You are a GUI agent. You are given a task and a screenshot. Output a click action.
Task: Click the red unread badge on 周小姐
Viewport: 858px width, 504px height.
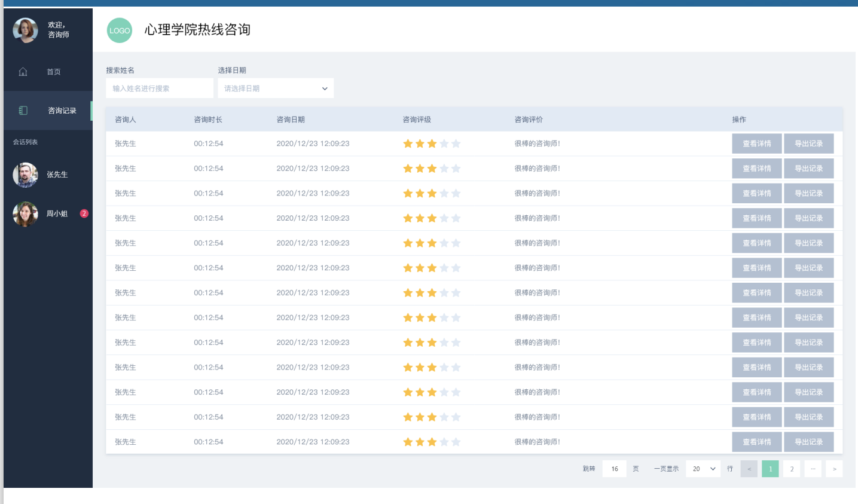pos(84,213)
